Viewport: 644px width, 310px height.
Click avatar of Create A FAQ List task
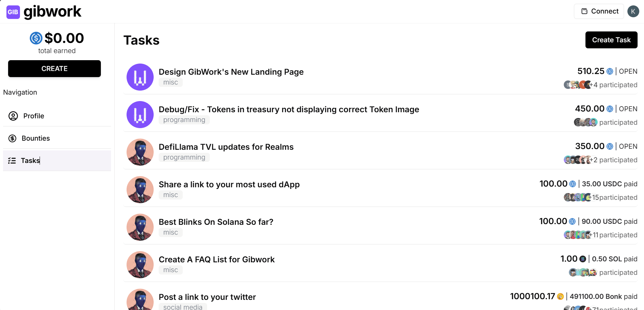140,265
